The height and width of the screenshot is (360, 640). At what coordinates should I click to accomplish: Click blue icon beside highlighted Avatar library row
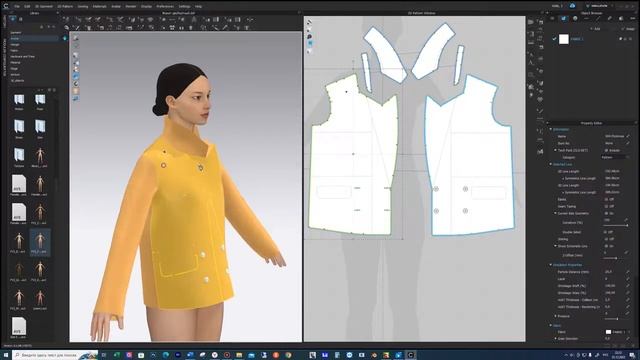[64, 38]
